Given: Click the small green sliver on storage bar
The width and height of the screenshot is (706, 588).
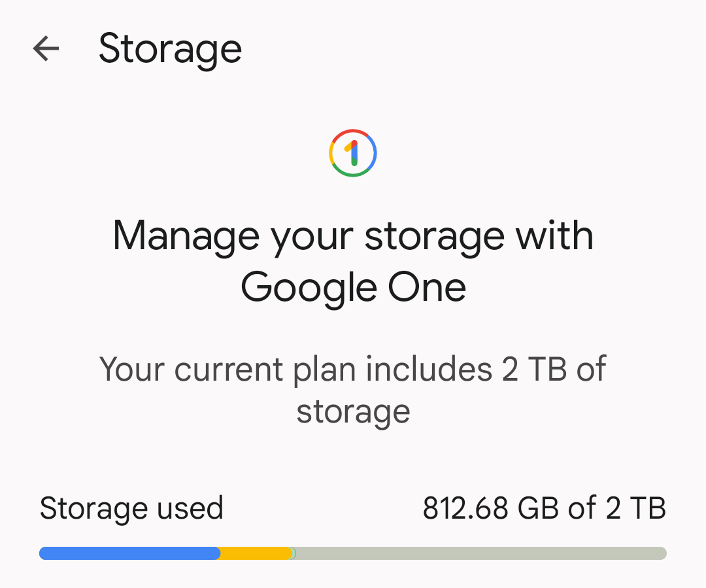Looking at the screenshot, I should pos(294,553).
